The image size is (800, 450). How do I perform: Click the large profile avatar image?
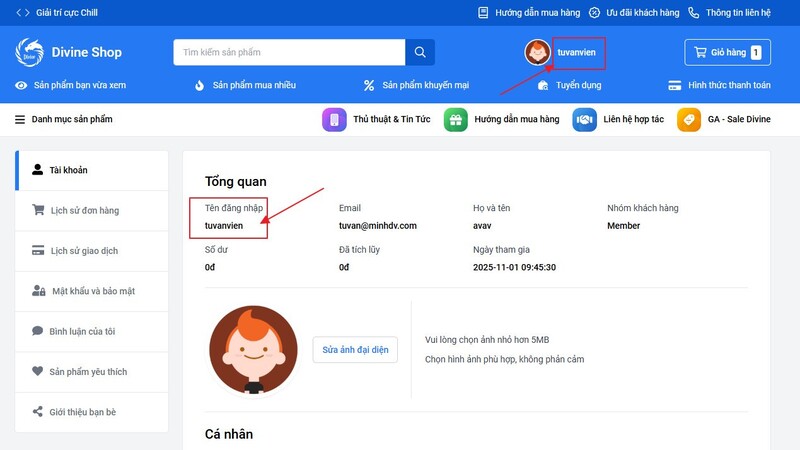tap(253, 350)
